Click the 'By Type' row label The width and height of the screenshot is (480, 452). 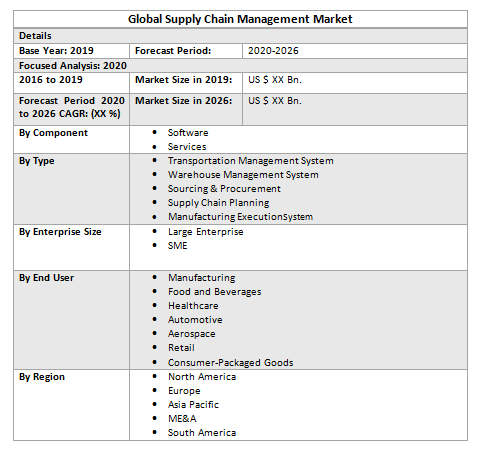click(37, 161)
